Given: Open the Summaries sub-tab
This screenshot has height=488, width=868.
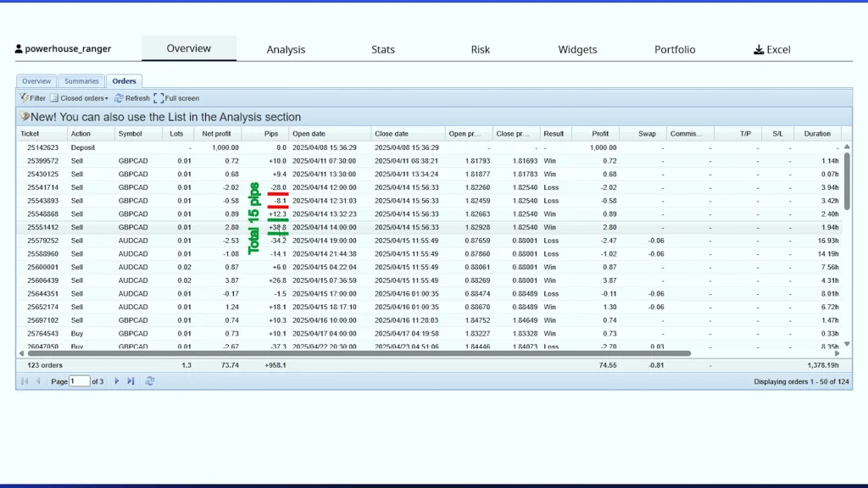Looking at the screenshot, I should 81,81.
